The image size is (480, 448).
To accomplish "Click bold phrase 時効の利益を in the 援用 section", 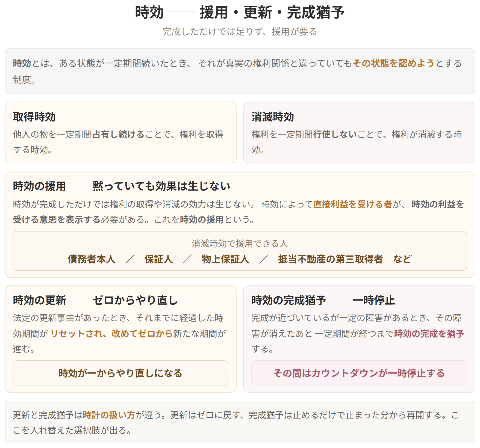I will pyautogui.click(x=438, y=204).
